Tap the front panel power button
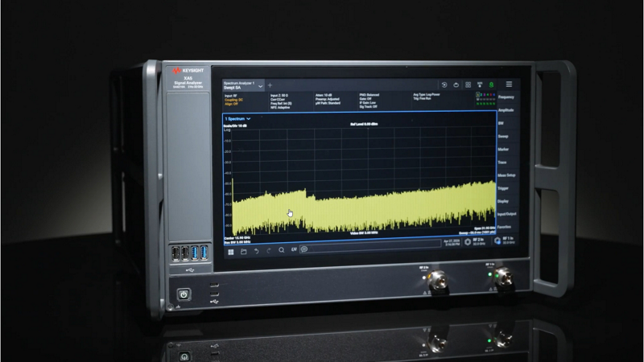Image resolution: width=644 pixels, height=362 pixels. coord(184,294)
